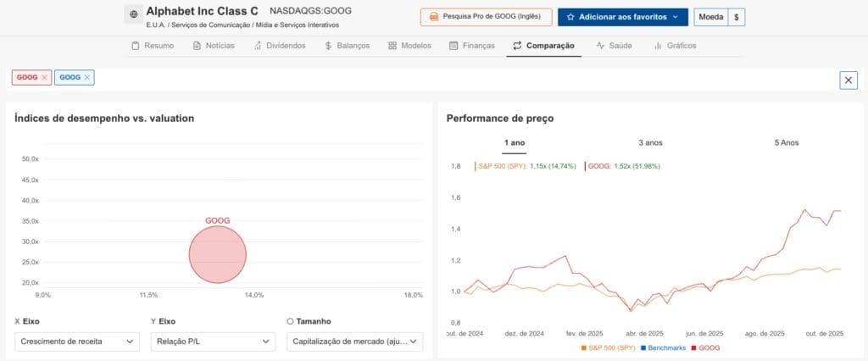The height and width of the screenshot is (361, 868).
Task: Open the Notícias tab
Action: 213,46
